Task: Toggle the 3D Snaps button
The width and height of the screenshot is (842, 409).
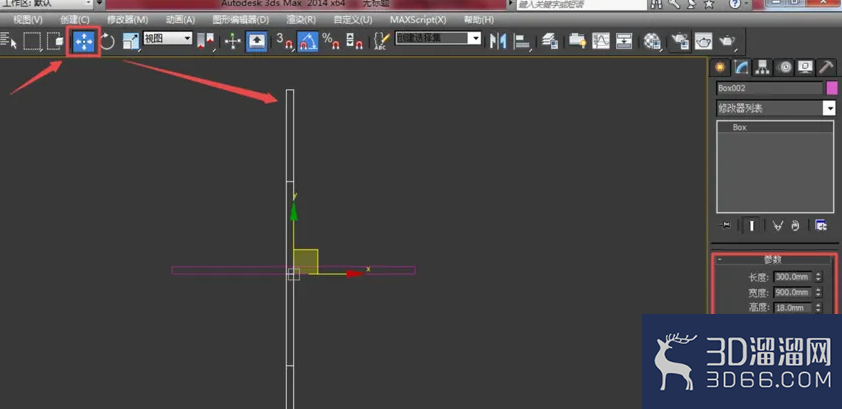Action: click(x=285, y=41)
